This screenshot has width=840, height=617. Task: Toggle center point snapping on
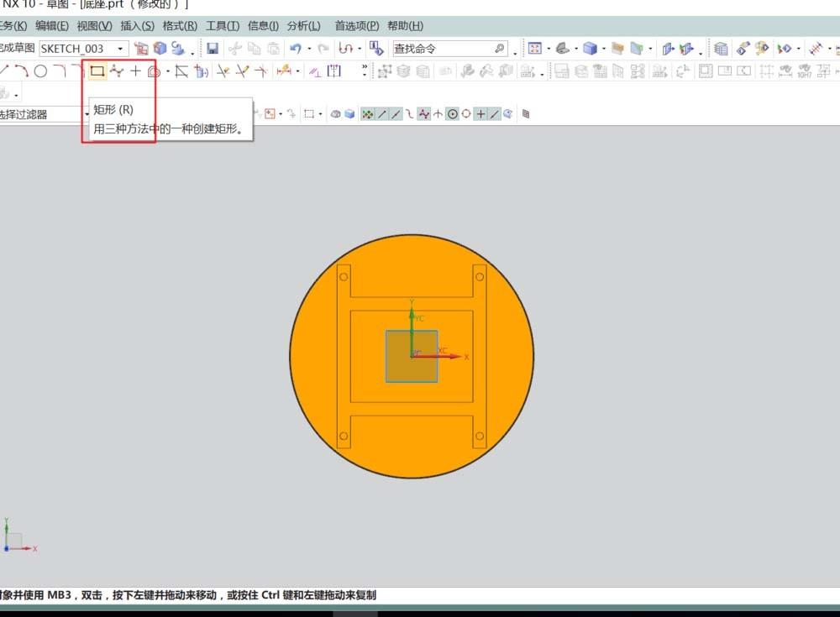[x=452, y=113]
